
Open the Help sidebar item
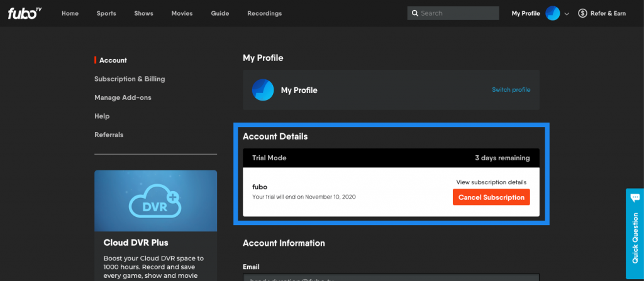[102, 116]
